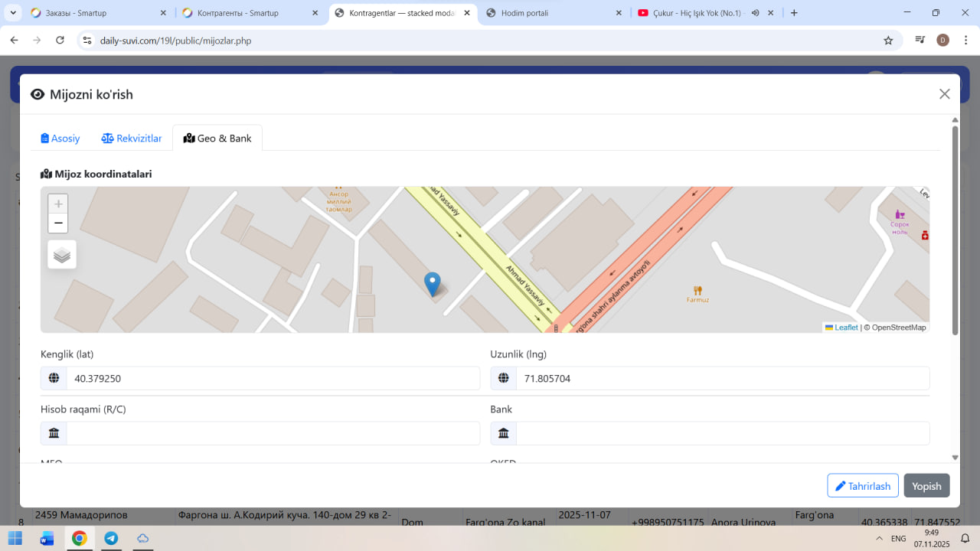Click the Uzunlik (lng) input field
This screenshot has width=980, height=551.
721,378
